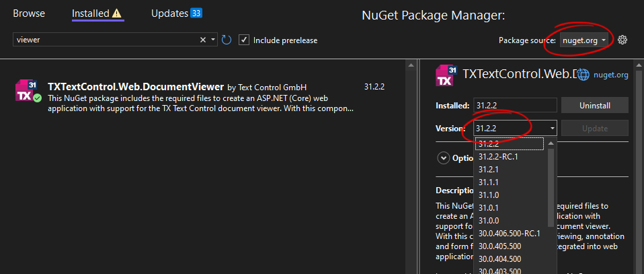Click the Installed version field
The width and height of the screenshot is (644, 274).
[x=515, y=105]
